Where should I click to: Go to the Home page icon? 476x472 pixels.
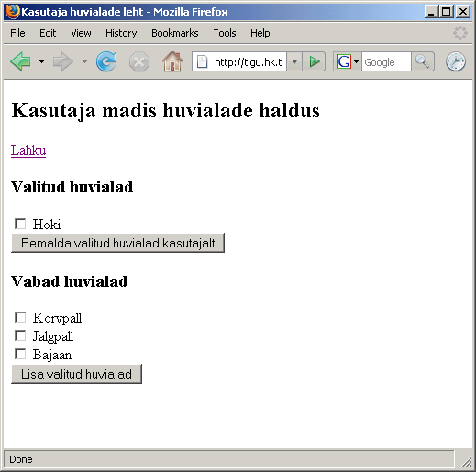(x=172, y=61)
